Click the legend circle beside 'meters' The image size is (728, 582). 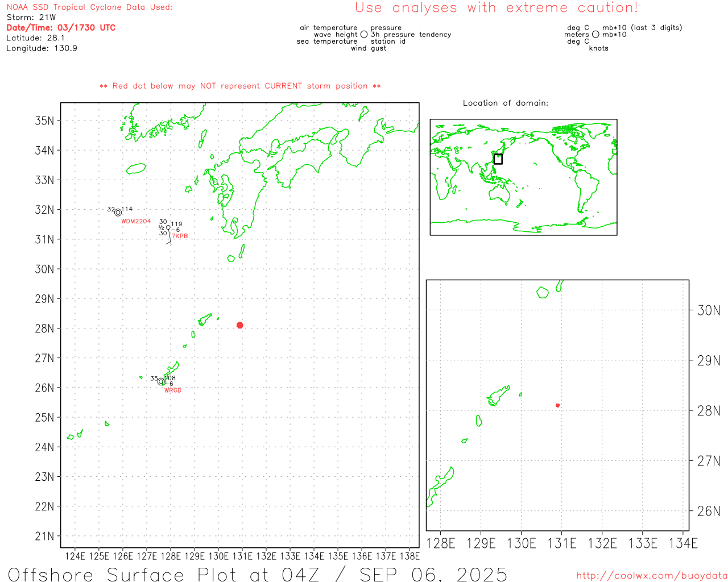tap(595, 35)
